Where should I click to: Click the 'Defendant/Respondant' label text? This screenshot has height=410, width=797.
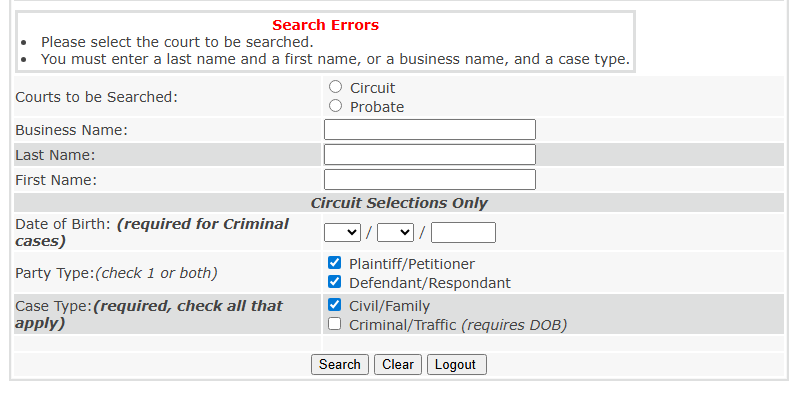point(429,283)
